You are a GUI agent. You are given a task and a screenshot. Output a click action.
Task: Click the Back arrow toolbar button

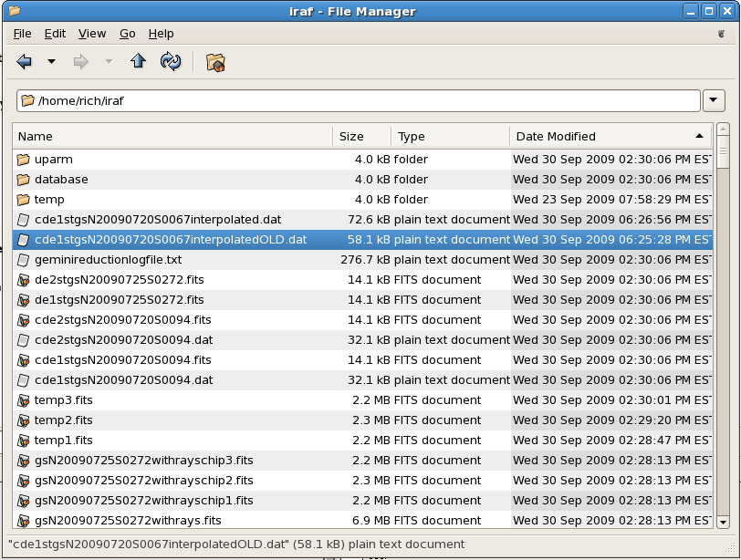[x=25, y=62]
